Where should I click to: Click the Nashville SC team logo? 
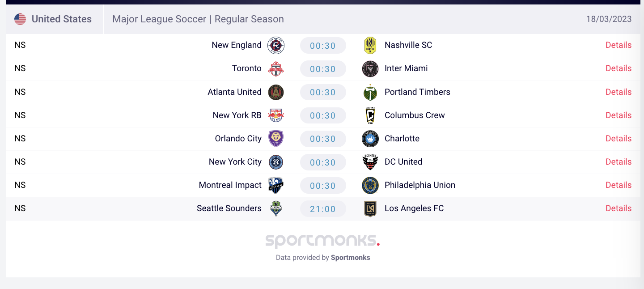coord(370,45)
